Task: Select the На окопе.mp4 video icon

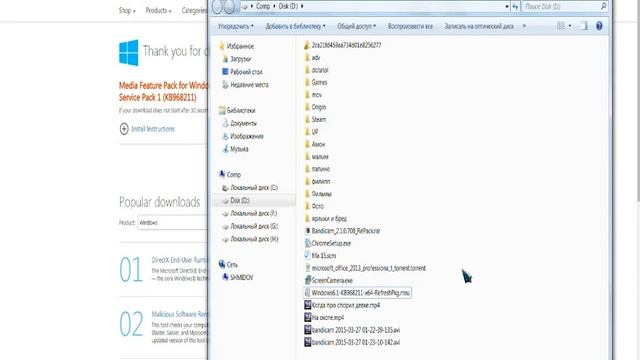Action: 307,317
